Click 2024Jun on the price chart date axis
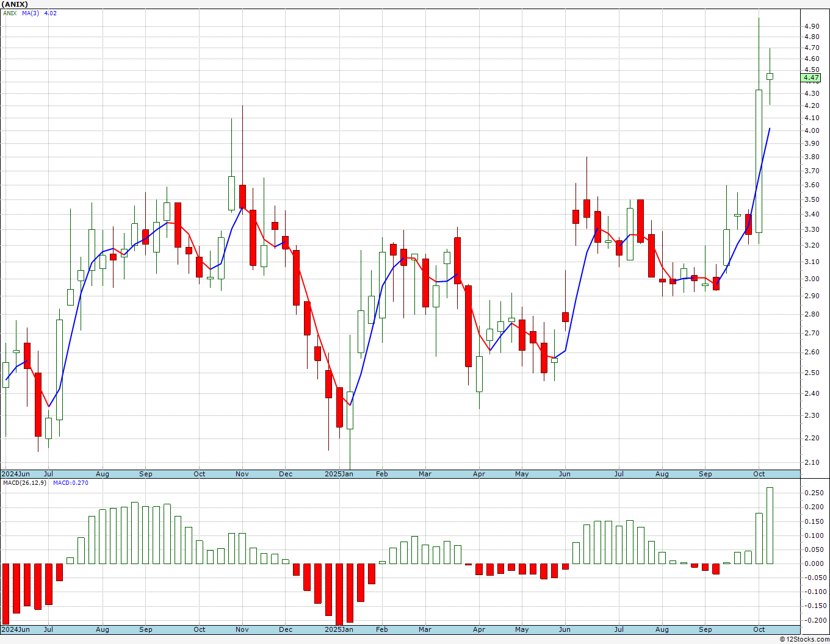 click(x=15, y=474)
